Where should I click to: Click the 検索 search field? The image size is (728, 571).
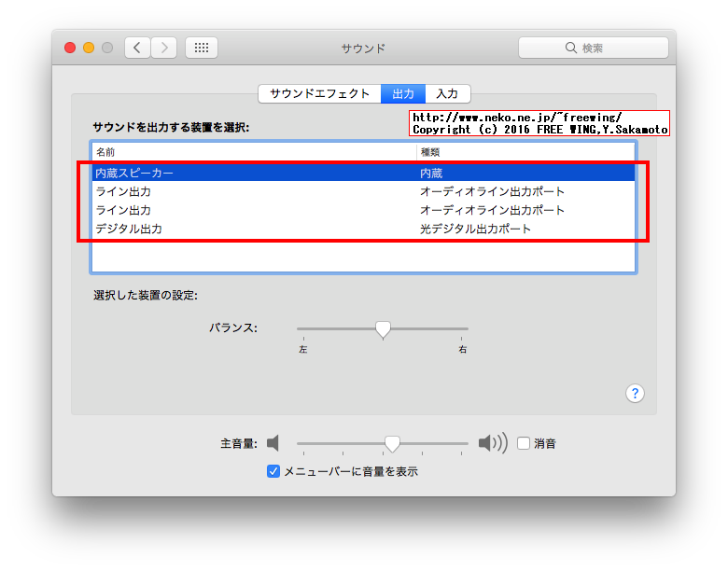click(594, 48)
